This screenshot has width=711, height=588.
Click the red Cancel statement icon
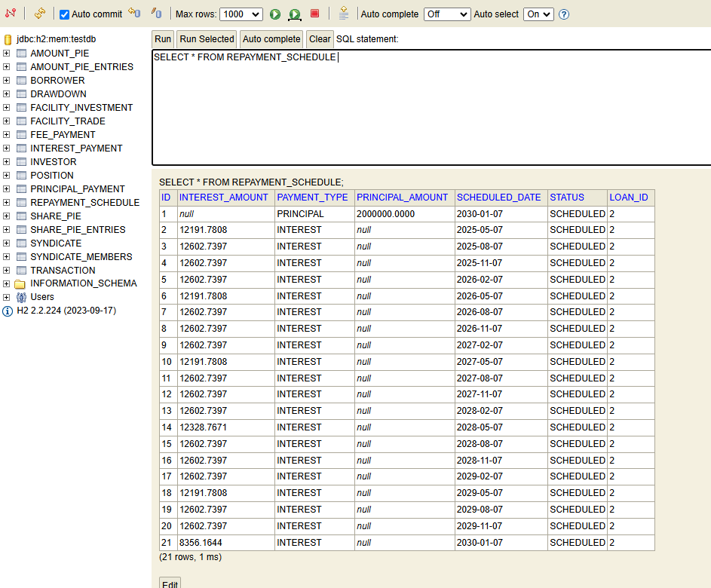(x=315, y=14)
